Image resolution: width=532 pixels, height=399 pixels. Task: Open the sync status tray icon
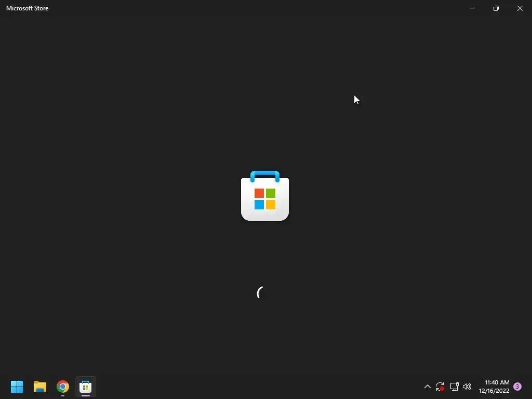[x=440, y=387]
